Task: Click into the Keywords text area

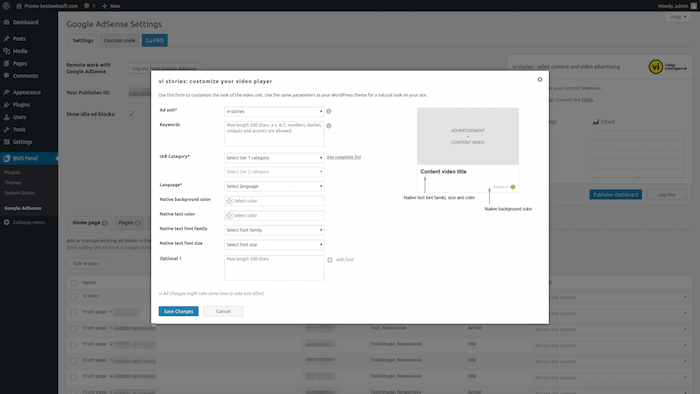Action: [x=274, y=134]
